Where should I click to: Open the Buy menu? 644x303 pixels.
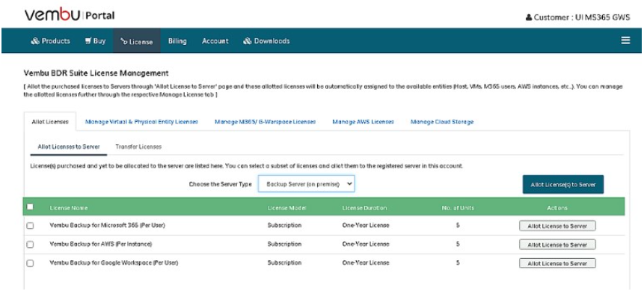pos(95,41)
